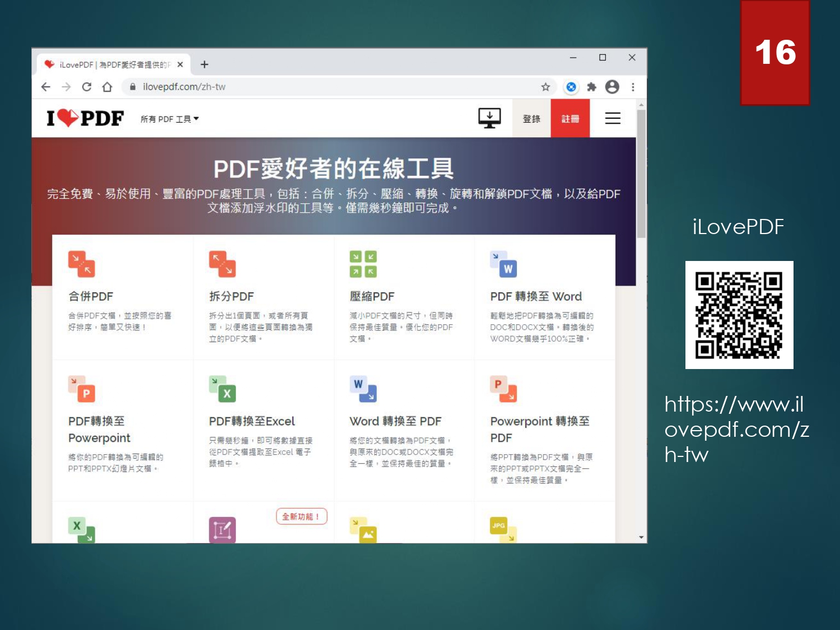Click the Word 轉換至 PDF icon
The height and width of the screenshot is (630, 840).
[363, 389]
